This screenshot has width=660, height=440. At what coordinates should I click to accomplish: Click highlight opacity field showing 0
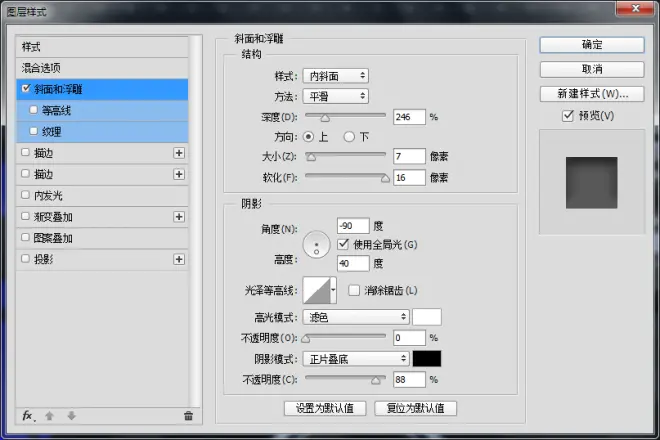(409, 337)
